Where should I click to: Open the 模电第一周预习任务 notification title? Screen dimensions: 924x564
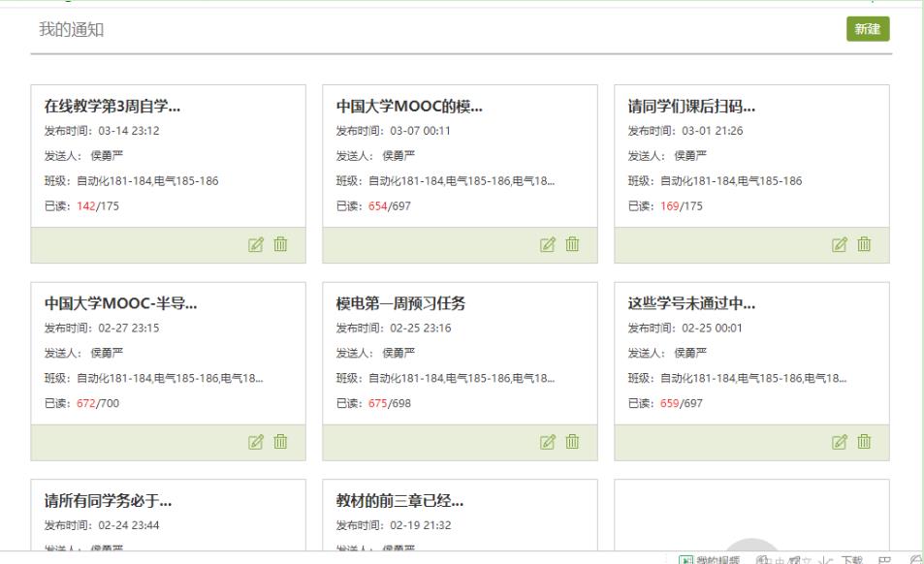(400, 304)
